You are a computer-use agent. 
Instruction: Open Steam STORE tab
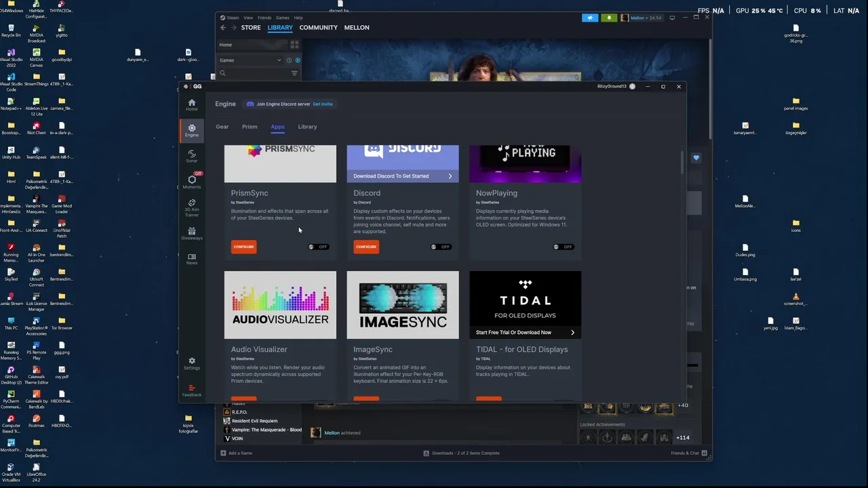251,28
